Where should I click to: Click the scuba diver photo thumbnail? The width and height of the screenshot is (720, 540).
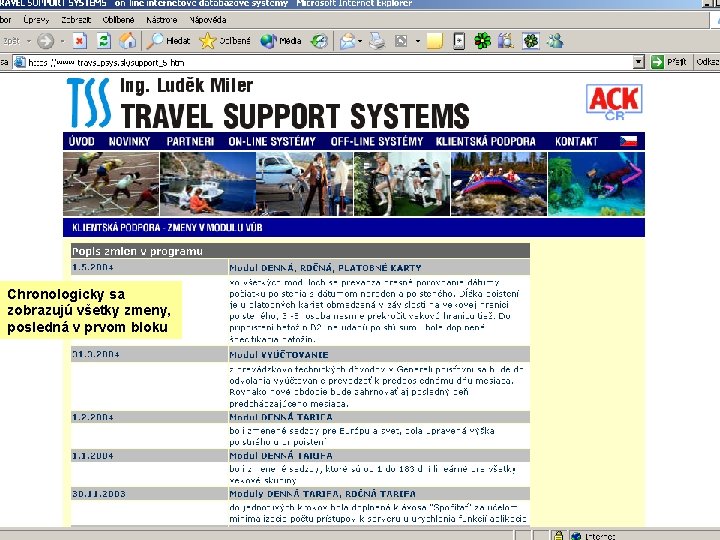596,184
